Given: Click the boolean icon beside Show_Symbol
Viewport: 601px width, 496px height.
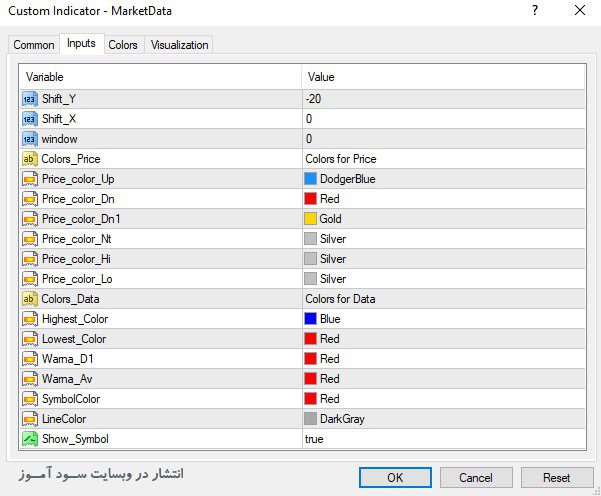Looking at the screenshot, I should 30,439.
